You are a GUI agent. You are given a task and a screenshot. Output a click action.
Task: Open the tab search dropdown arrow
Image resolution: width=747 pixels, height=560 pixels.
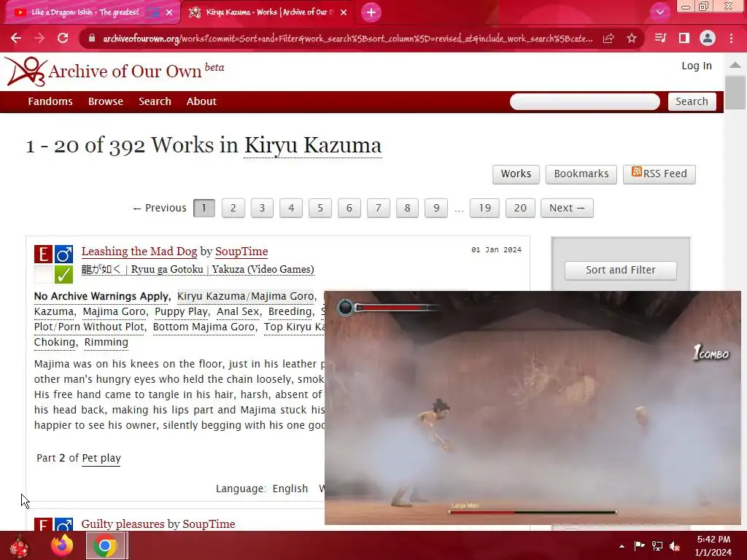coord(659,12)
